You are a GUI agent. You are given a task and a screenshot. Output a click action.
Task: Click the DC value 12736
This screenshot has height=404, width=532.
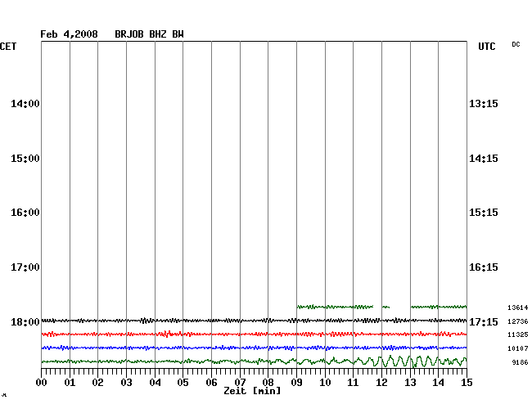coord(518,321)
